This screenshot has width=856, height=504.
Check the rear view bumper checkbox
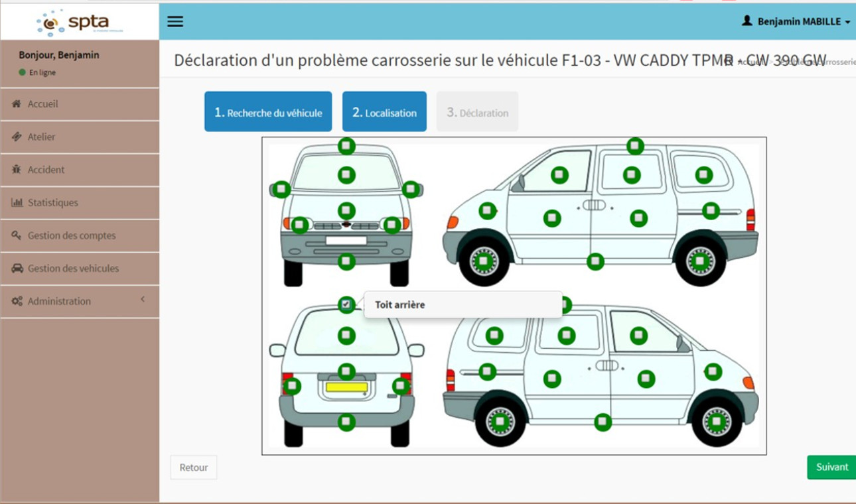click(x=346, y=422)
